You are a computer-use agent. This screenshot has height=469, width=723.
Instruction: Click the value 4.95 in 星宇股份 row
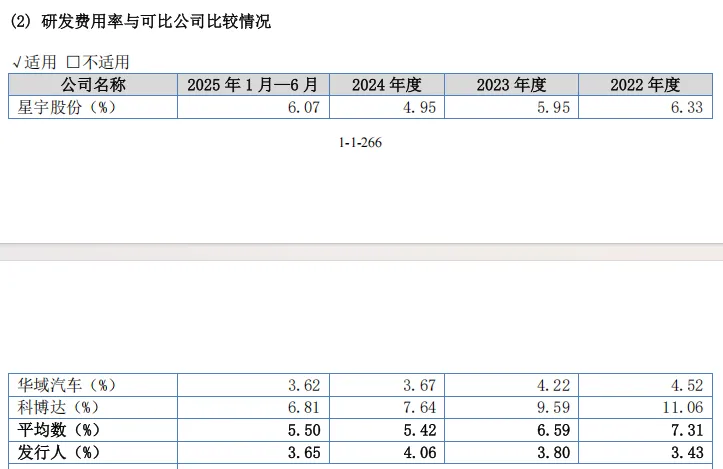[x=419, y=107]
